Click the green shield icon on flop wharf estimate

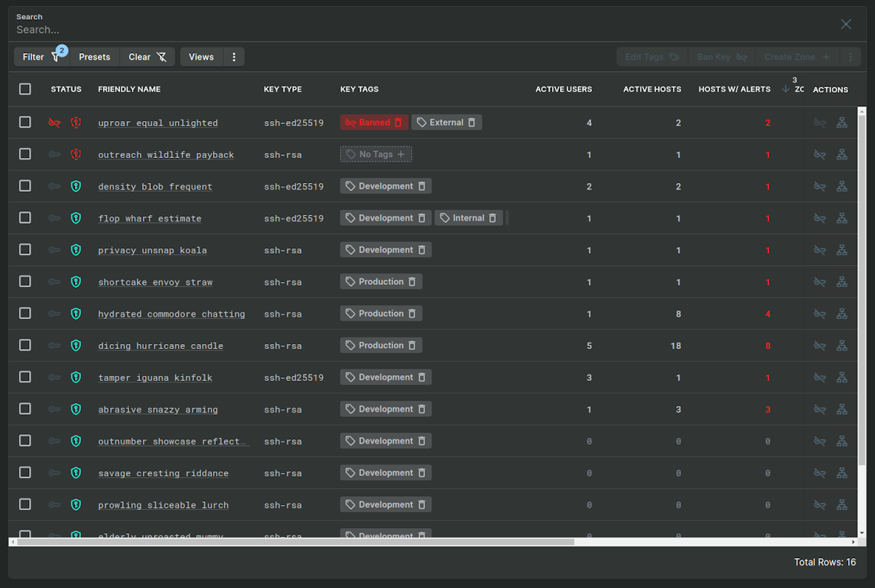coord(76,218)
